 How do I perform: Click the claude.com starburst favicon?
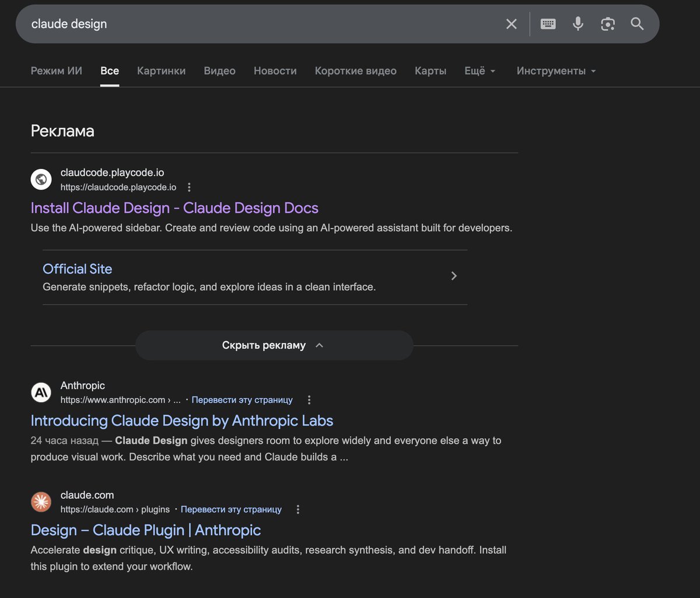[41, 502]
